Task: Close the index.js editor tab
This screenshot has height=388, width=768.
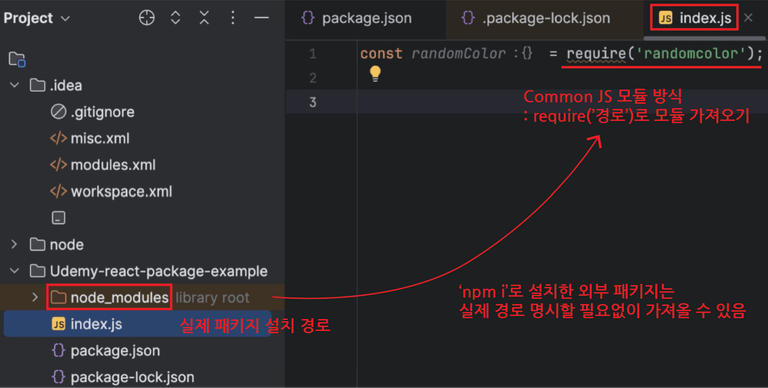Action: coord(748,18)
